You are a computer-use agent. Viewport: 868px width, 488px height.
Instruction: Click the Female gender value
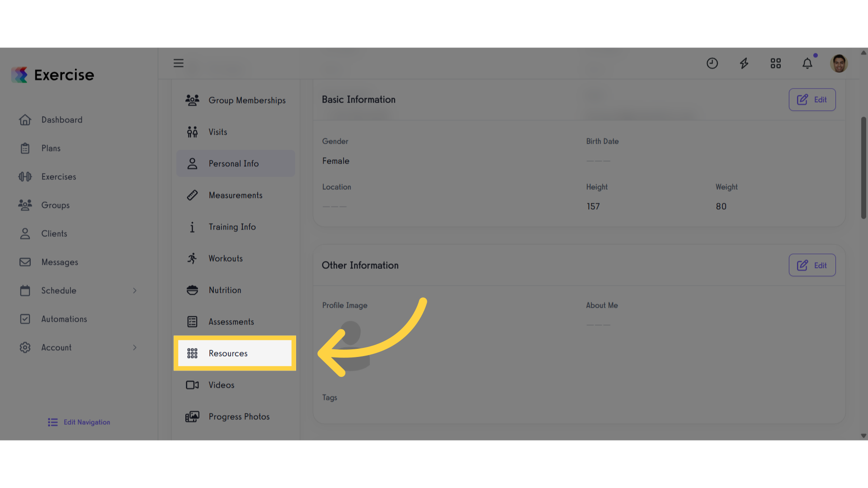pyautogui.click(x=336, y=161)
